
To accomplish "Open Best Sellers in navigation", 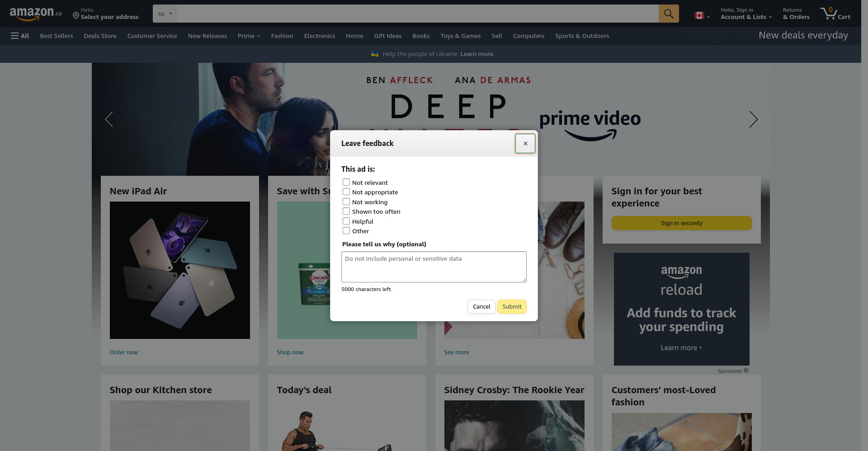I will 57,36.
